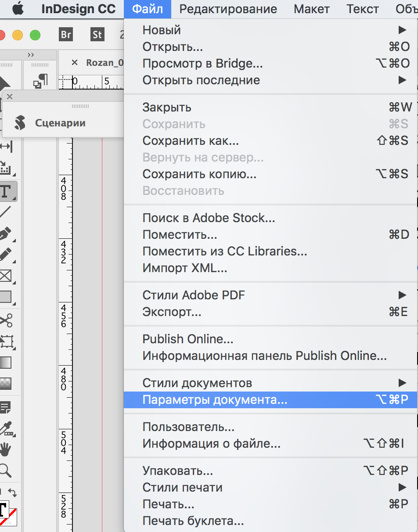This screenshot has width=418, height=532.
Task: Choose Информация о файле...
Action: (x=270, y=444)
